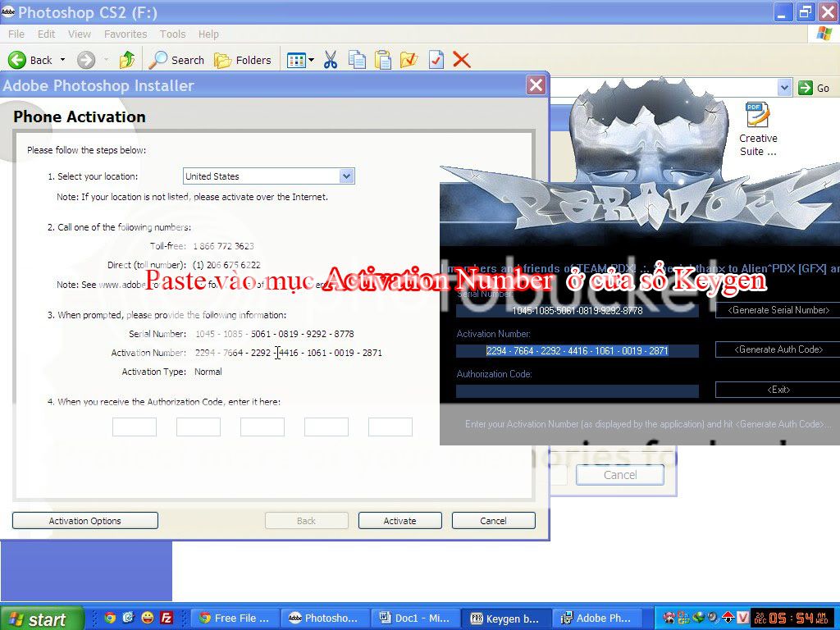Click the Views grid icon in toolbar
The height and width of the screenshot is (630, 840).
tap(295, 60)
